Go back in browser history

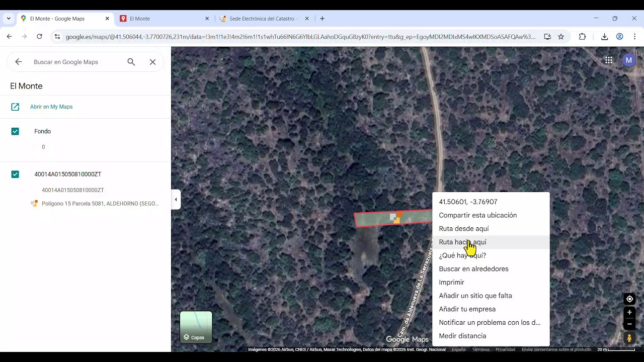[9, 37]
